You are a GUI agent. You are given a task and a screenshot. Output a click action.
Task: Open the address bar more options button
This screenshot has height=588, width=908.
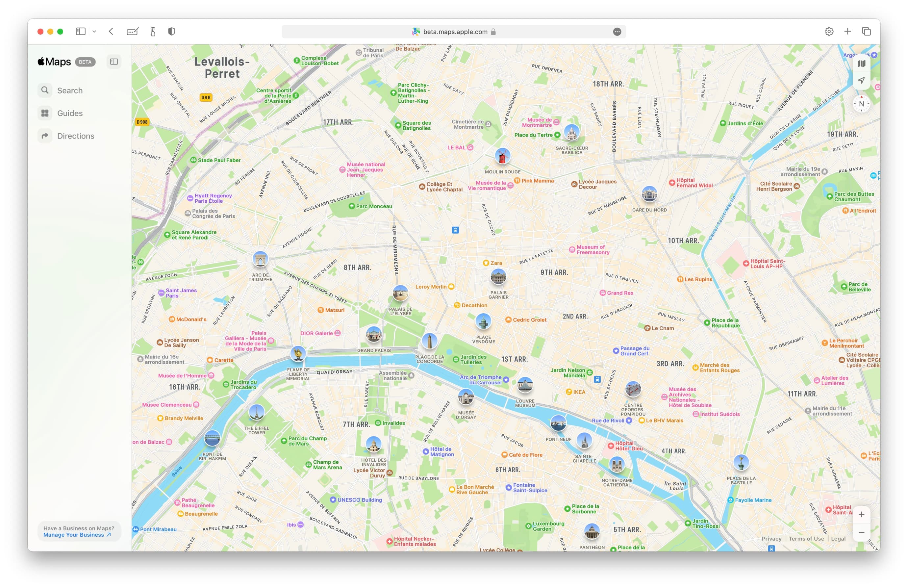click(x=617, y=32)
